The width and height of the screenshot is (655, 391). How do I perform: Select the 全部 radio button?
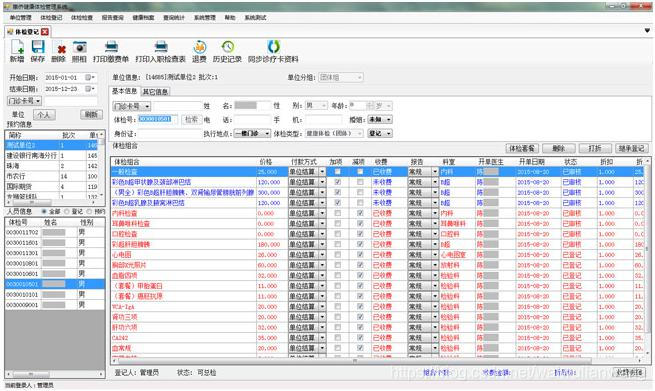tap(44, 212)
